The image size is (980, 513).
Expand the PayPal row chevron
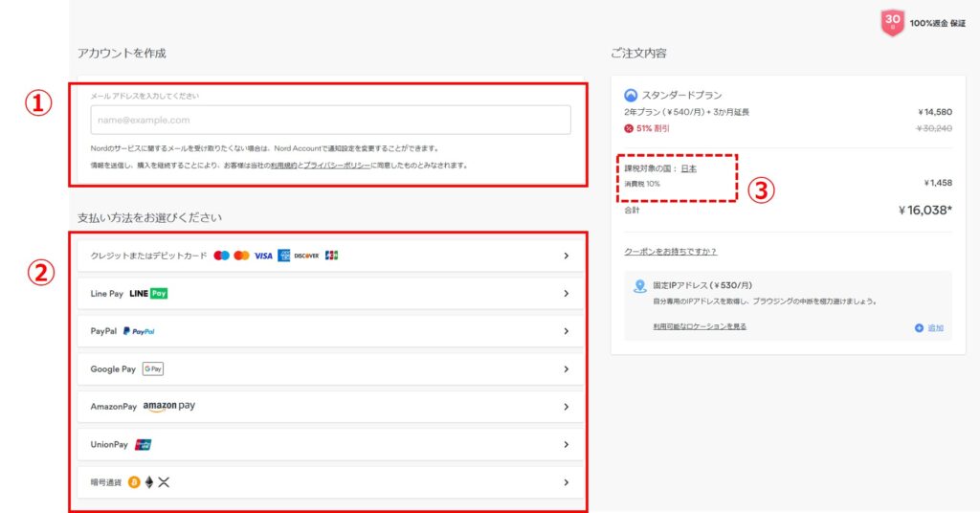[x=567, y=331]
